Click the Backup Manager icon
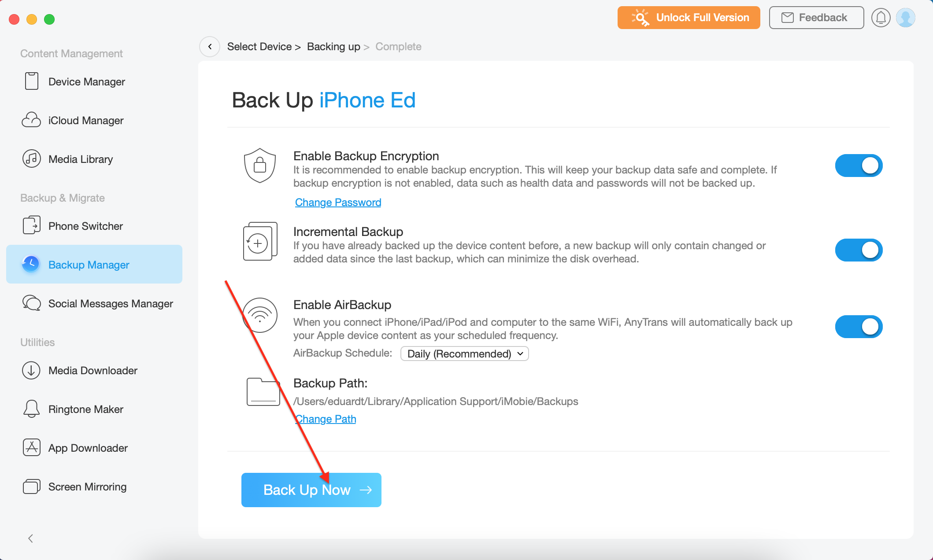Image resolution: width=933 pixels, height=560 pixels. 32,265
